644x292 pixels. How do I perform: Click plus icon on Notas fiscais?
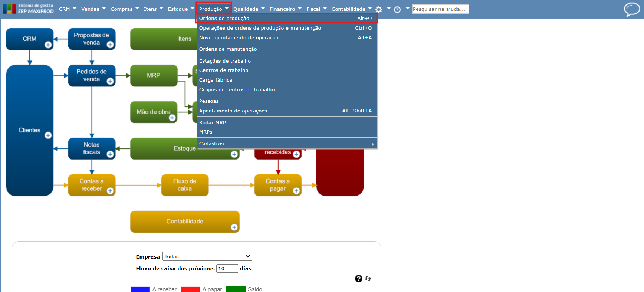click(110, 154)
